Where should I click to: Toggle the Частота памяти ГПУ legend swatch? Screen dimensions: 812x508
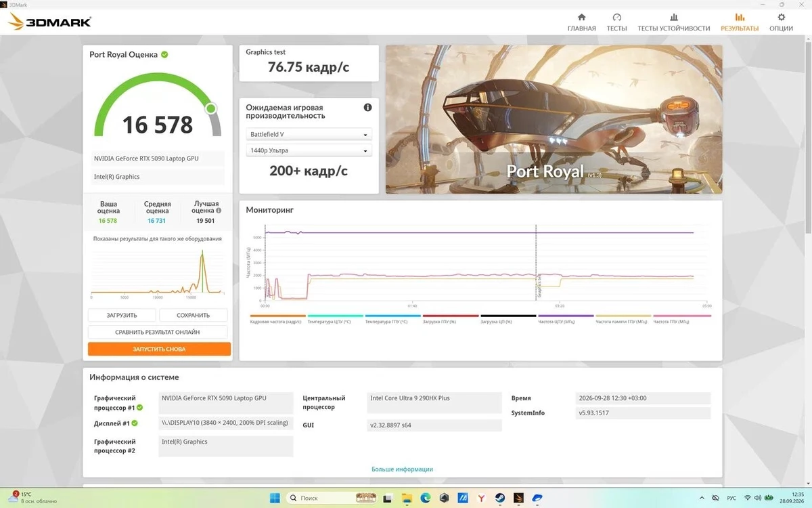click(623, 316)
